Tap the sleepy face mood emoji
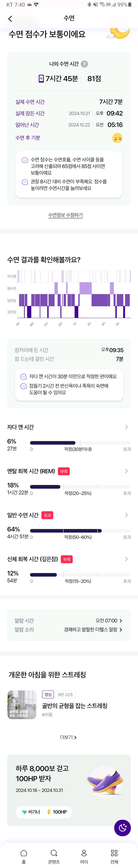This screenshot has height=868, width=138. (117, 138)
